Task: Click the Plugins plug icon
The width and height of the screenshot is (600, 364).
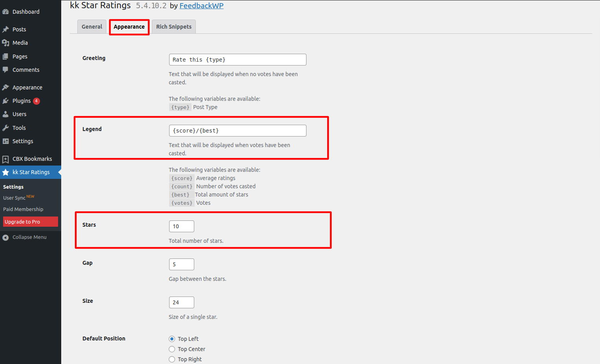Action: (5, 101)
